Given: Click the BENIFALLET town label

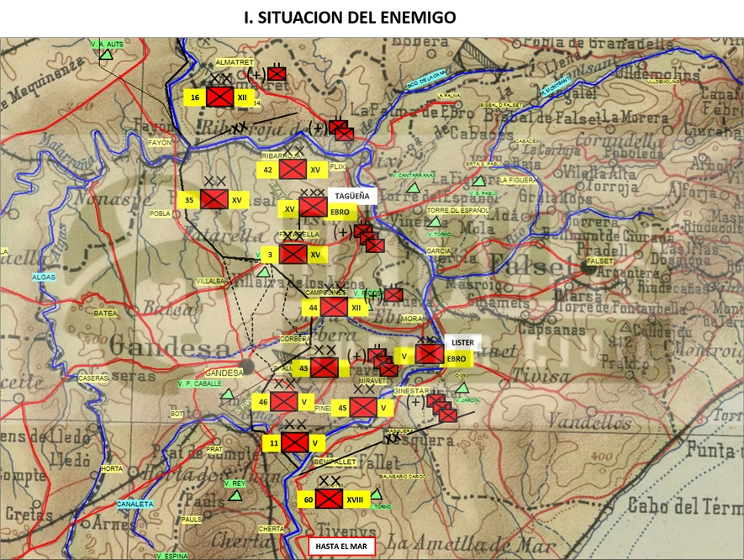Looking at the screenshot, I should (x=335, y=462).
